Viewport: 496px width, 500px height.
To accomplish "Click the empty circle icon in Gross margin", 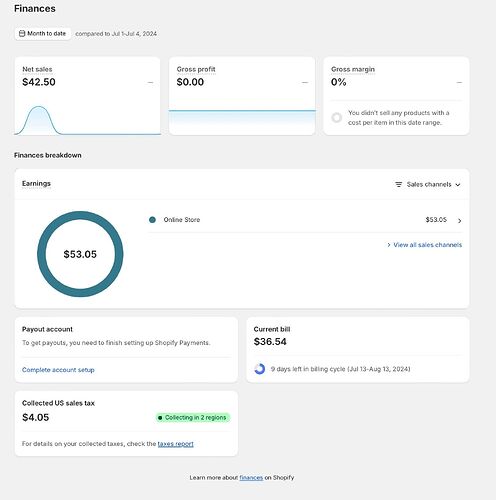I will (x=337, y=118).
